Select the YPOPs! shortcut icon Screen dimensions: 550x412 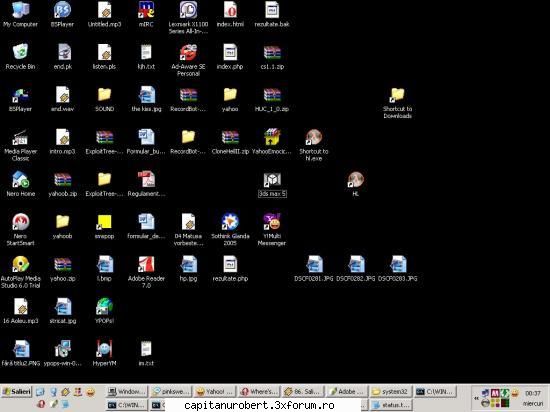pyautogui.click(x=105, y=306)
